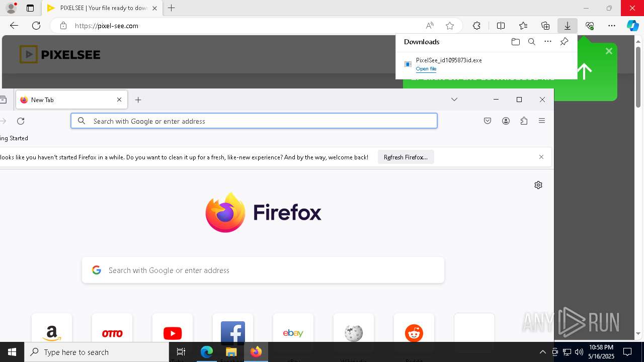Open Downloads folder from Downloads panel
The image size is (644, 362).
click(x=516, y=42)
